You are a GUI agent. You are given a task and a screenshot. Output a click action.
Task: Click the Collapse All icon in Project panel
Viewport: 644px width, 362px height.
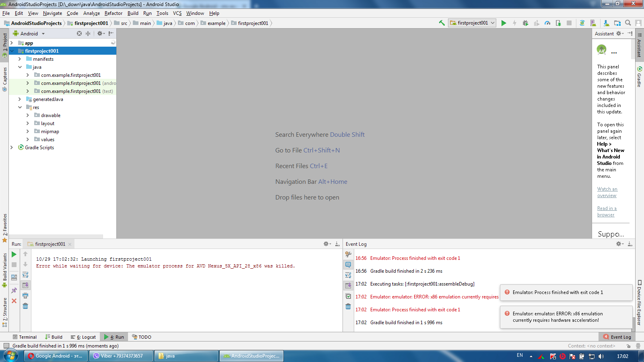[x=88, y=33]
